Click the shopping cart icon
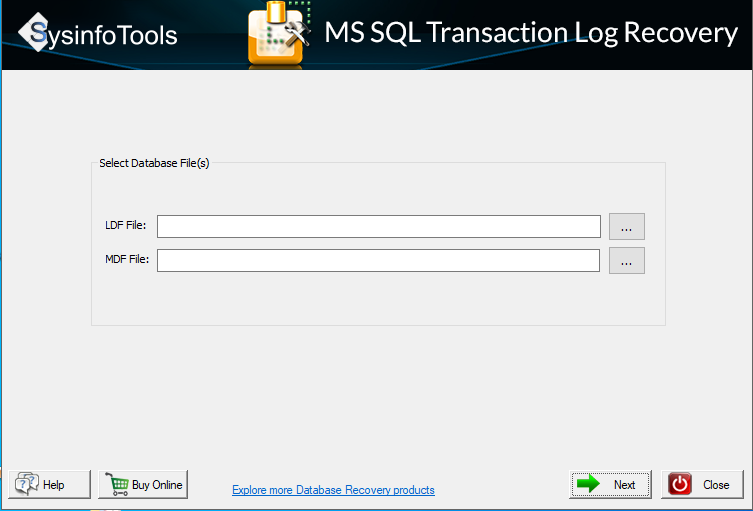This screenshot has width=753, height=511. pyautogui.click(x=116, y=485)
